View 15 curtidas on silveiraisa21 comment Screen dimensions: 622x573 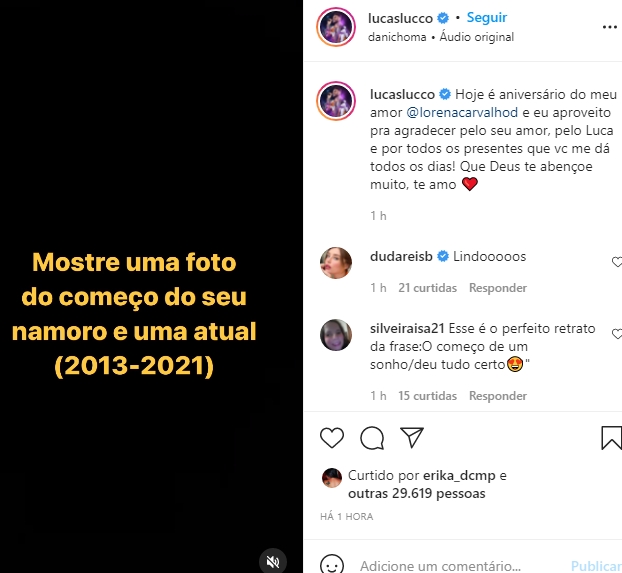click(x=427, y=396)
